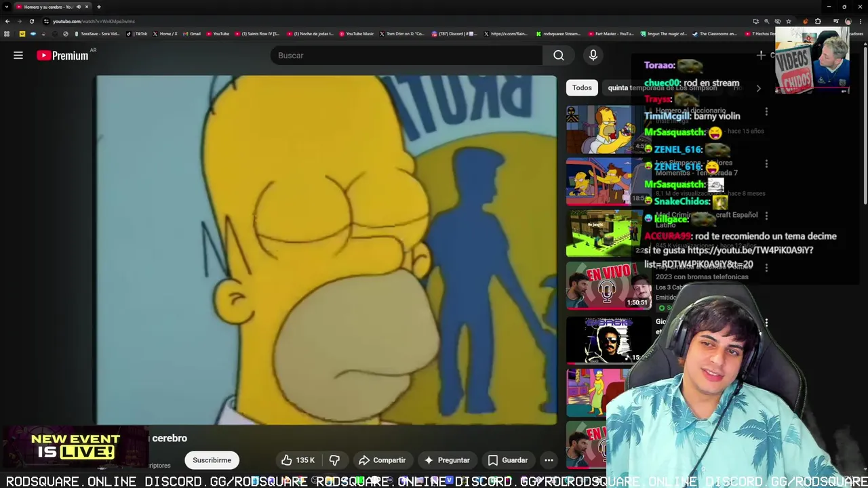The image size is (868, 488).
Task: Click the magnifier search button
Action: [x=559, y=56]
